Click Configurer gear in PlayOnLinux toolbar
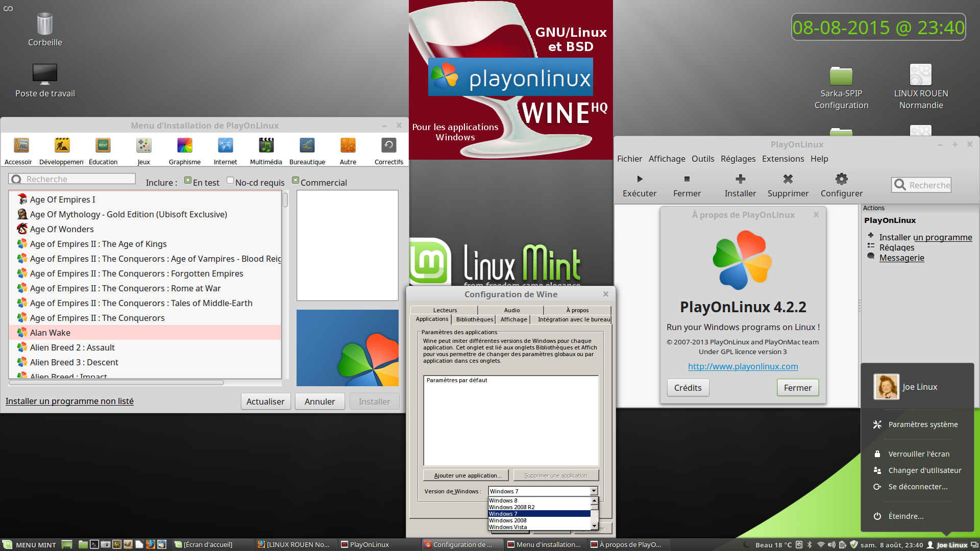This screenshot has width=980, height=551. 842,186
